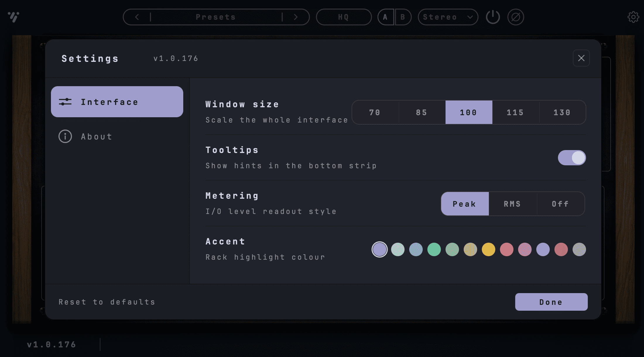Select B state slot
This screenshot has width=644, height=357.
click(403, 17)
